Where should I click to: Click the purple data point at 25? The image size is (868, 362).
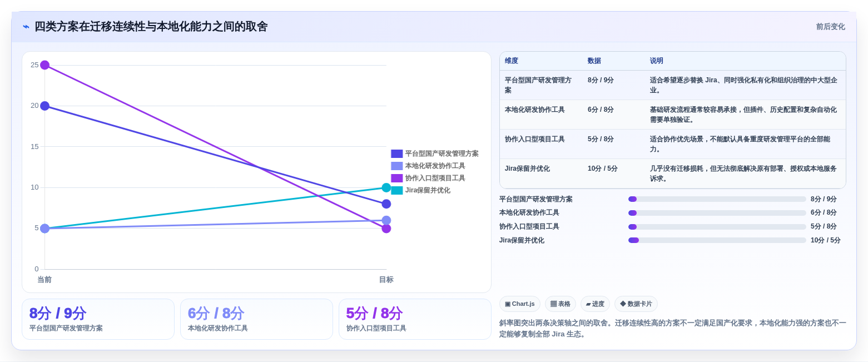pos(45,65)
